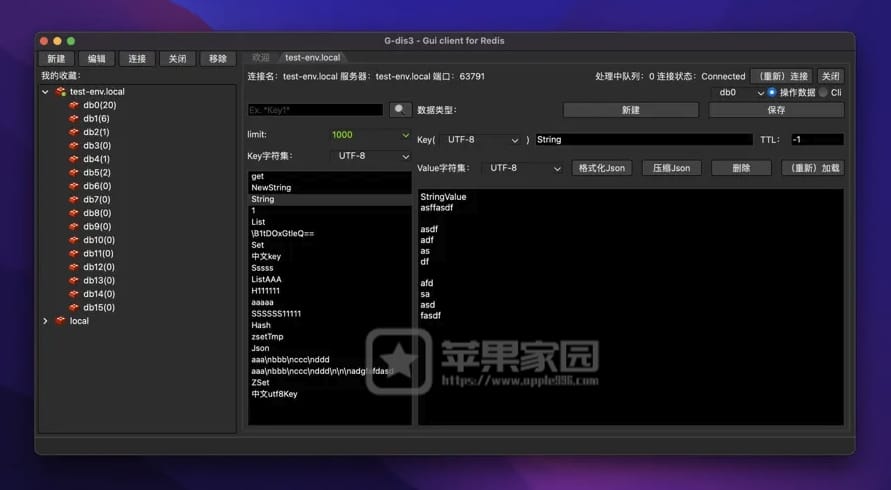Click the 移除 button
This screenshot has width=891, height=490.
click(218, 59)
